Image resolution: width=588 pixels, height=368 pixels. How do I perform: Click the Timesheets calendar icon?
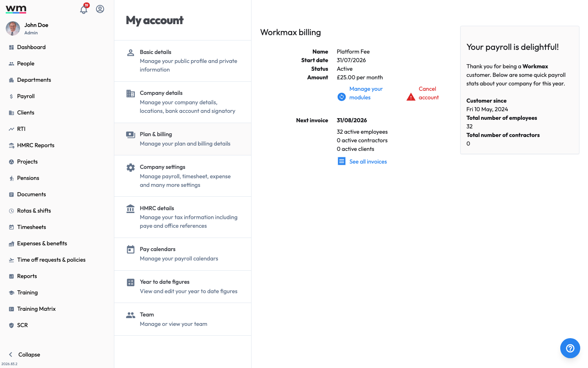point(11,227)
